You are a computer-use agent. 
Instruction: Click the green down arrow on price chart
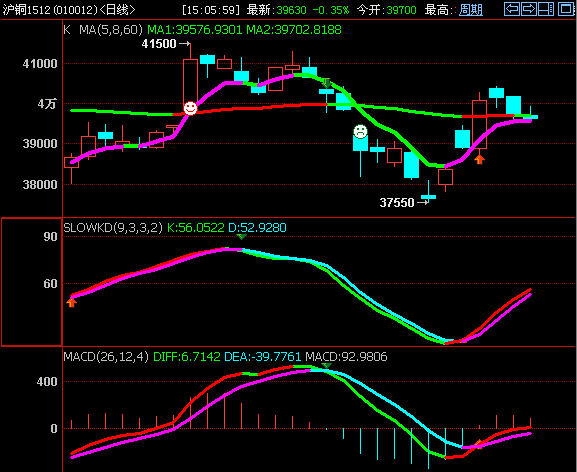[326, 83]
